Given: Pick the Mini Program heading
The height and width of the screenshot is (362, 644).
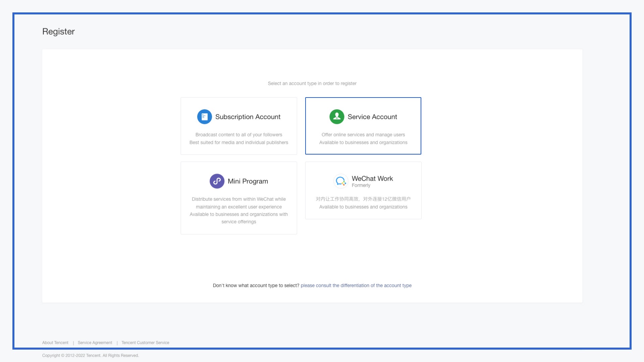Looking at the screenshot, I should coord(248,181).
